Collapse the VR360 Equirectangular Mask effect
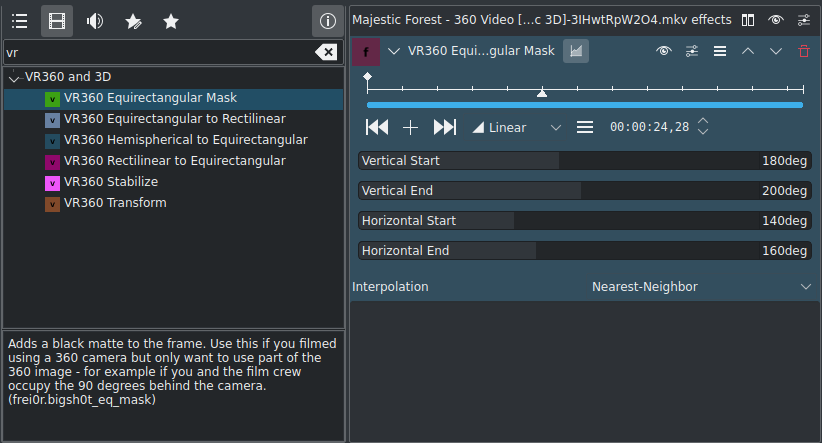The width and height of the screenshot is (822, 443). [x=394, y=51]
